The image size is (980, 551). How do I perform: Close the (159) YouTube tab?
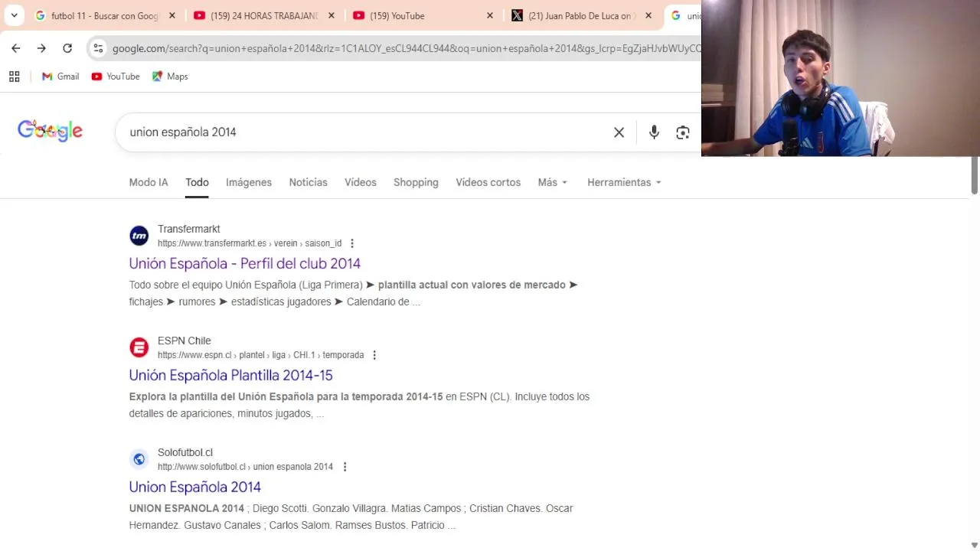pyautogui.click(x=490, y=15)
